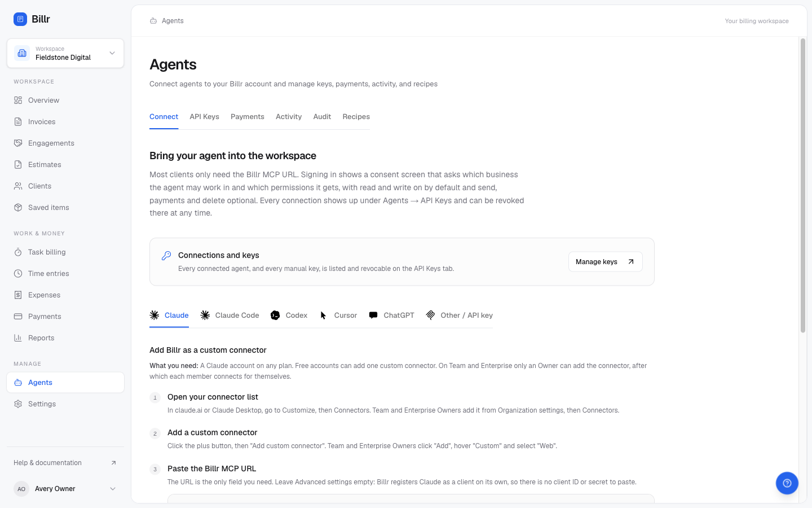Select the Claude Code client tab

[230, 316]
